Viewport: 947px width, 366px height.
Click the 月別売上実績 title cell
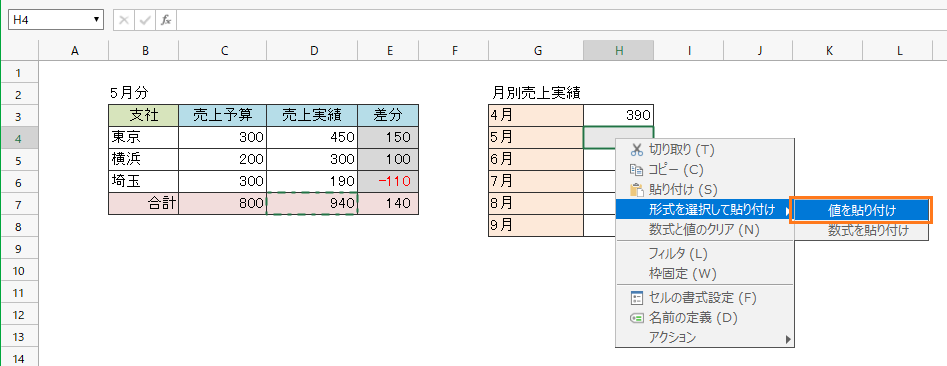pos(537,94)
